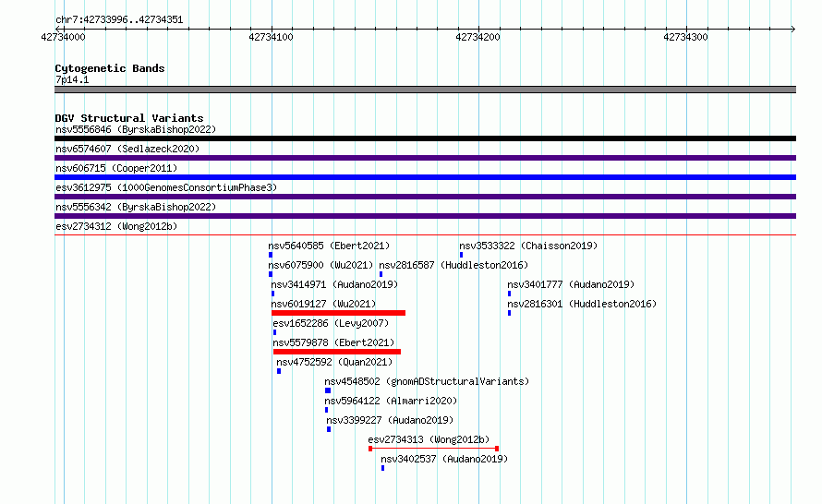
Task: Click the blue marker under nsv3533322
Action: pyautogui.click(x=461, y=255)
